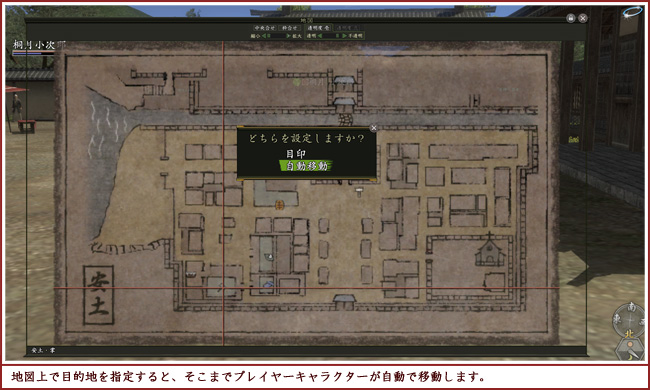Close the どちらを設定しますか dialog
Image resolution: width=650 pixels, height=390 pixels.
click(x=374, y=128)
